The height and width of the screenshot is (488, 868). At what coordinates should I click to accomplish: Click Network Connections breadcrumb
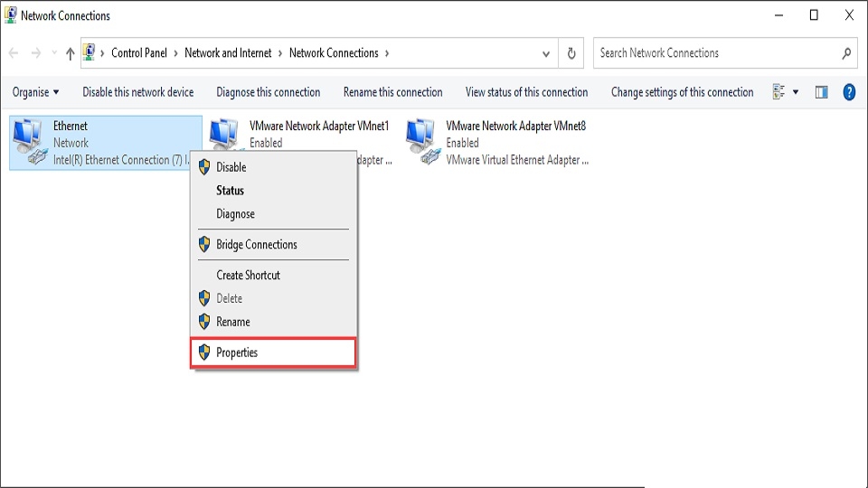pyautogui.click(x=334, y=53)
